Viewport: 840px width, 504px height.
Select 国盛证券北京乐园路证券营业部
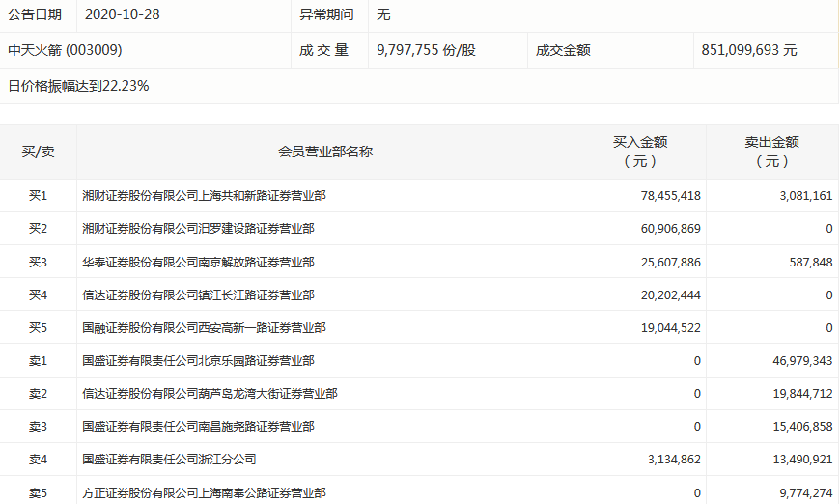coord(198,361)
